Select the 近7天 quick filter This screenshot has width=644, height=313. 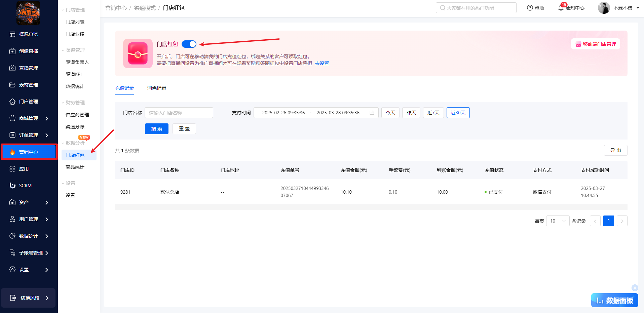(x=433, y=113)
